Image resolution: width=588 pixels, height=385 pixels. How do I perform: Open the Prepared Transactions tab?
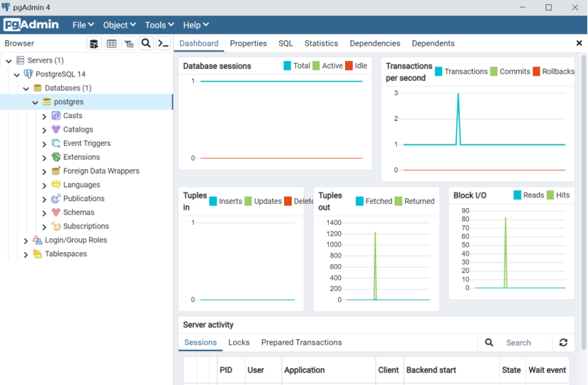click(x=302, y=343)
